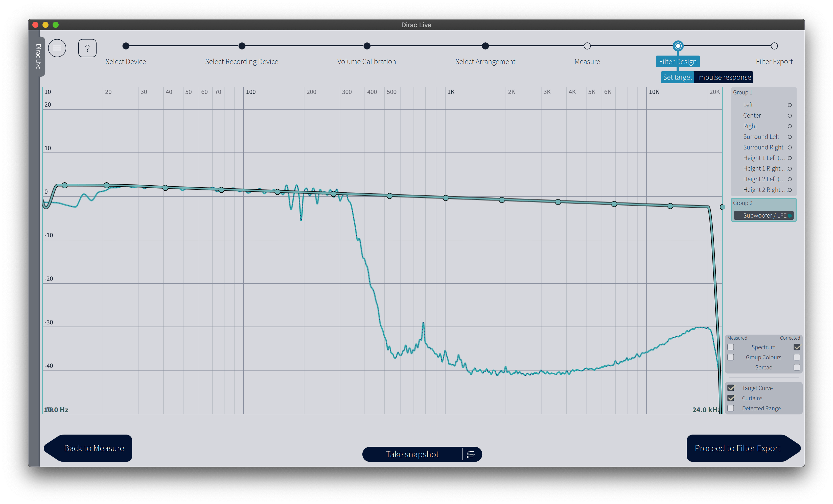
Task: Enable Corrected Spread checkbox
Action: pyautogui.click(x=797, y=367)
